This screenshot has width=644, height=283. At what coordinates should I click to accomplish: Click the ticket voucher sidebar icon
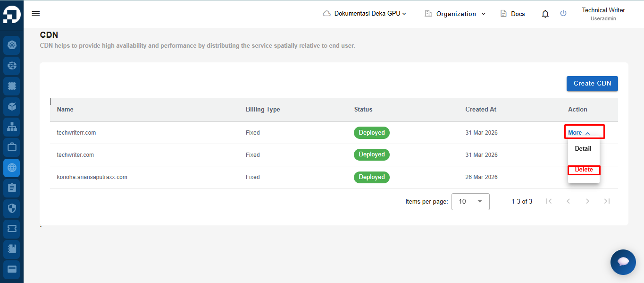[x=12, y=228]
